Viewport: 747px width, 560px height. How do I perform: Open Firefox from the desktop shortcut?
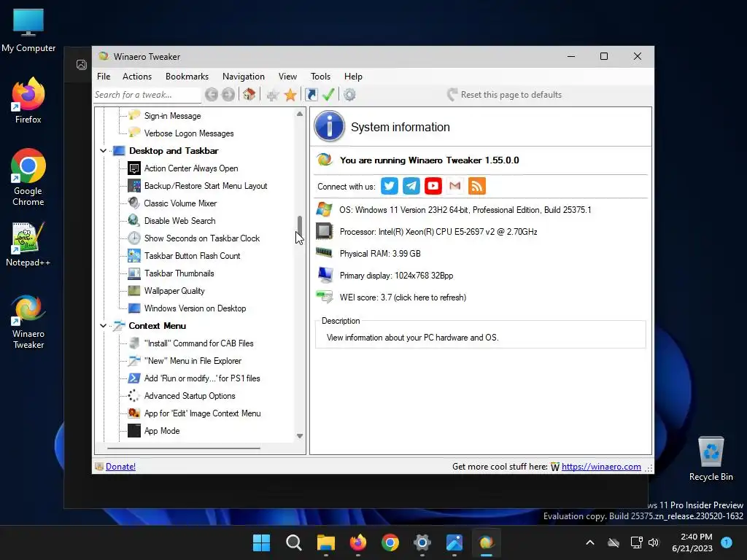28,101
